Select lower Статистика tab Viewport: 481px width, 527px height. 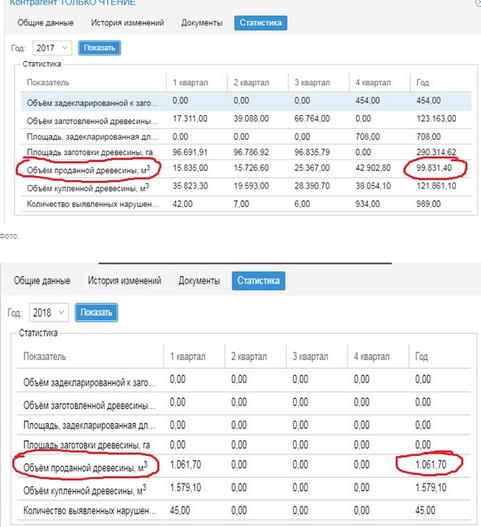[258, 281]
